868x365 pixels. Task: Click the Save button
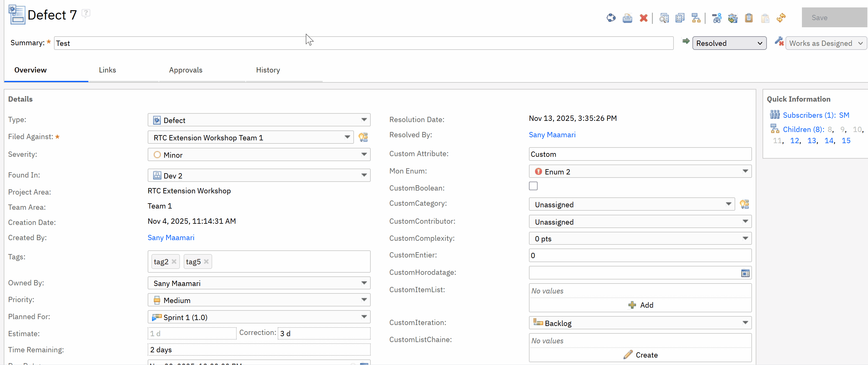click(x=834, y=17)
